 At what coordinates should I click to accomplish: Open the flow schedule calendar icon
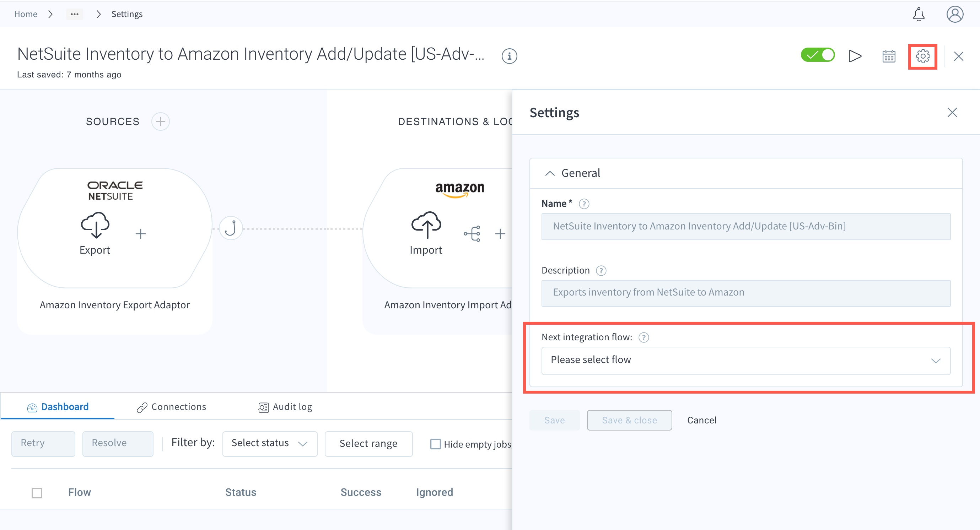(x=889, y=56)
